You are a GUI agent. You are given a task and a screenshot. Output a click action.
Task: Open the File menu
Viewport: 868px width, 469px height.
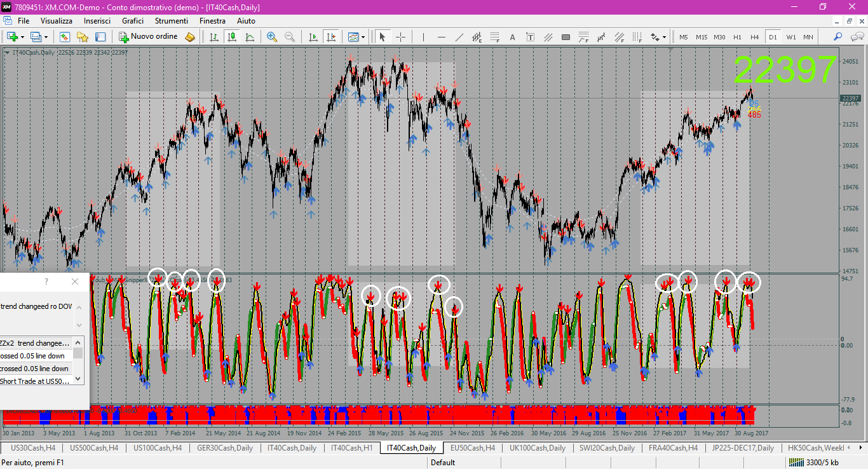point(24,21)
